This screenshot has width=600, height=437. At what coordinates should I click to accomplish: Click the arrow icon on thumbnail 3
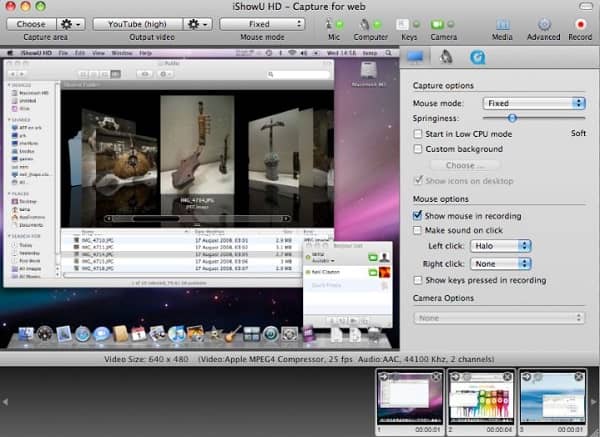527,377
